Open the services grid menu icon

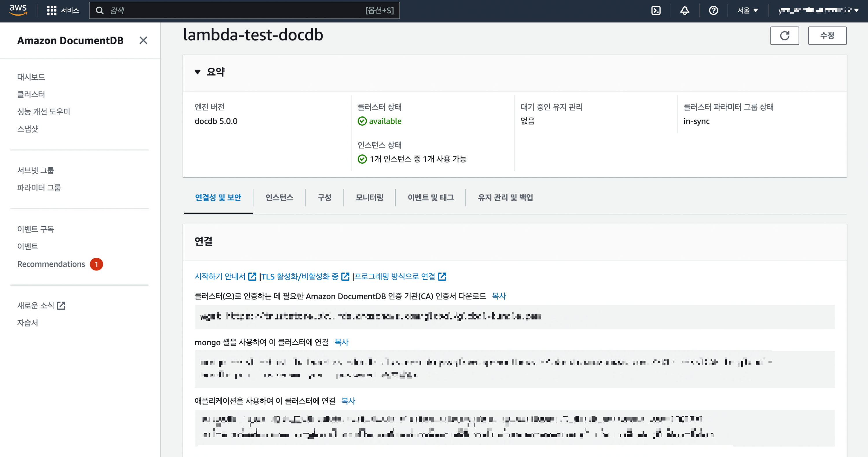pyautogui.click(x=51, y=10)
